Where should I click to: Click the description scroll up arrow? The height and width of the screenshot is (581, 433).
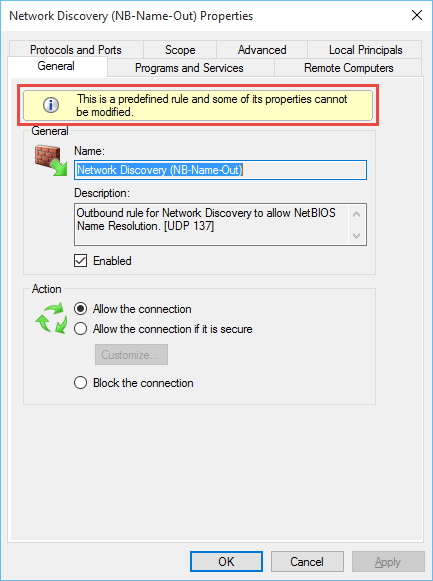click(357, 214)
